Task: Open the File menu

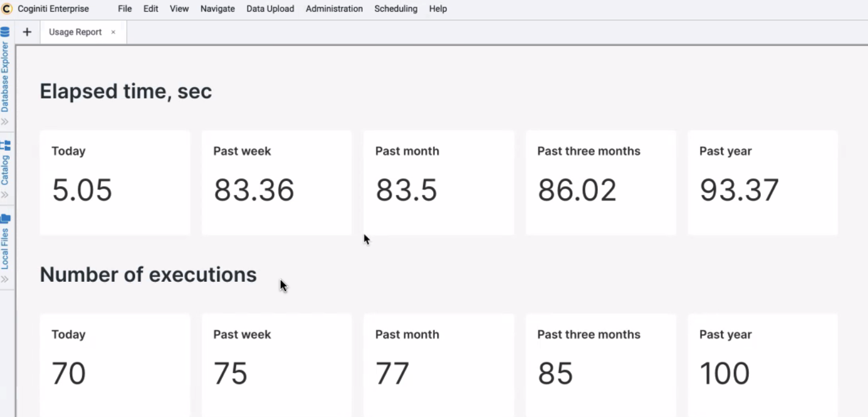Action: click(x=125, y=8)
